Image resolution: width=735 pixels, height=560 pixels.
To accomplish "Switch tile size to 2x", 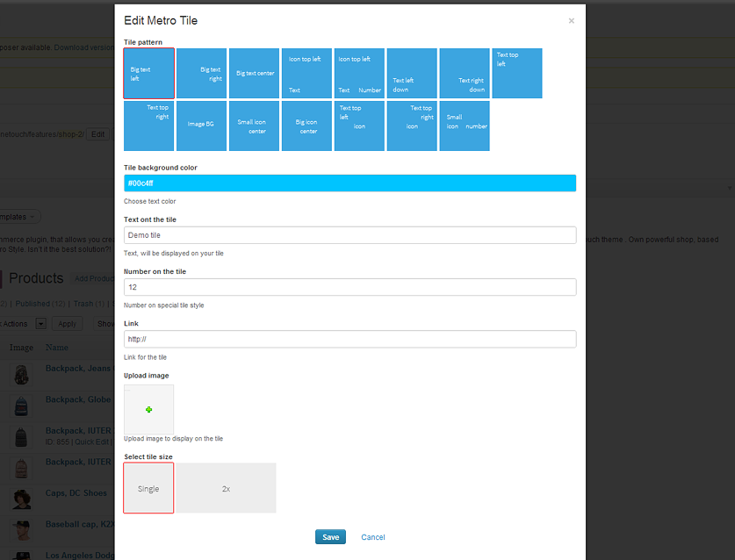I will [x=227, y=488].
